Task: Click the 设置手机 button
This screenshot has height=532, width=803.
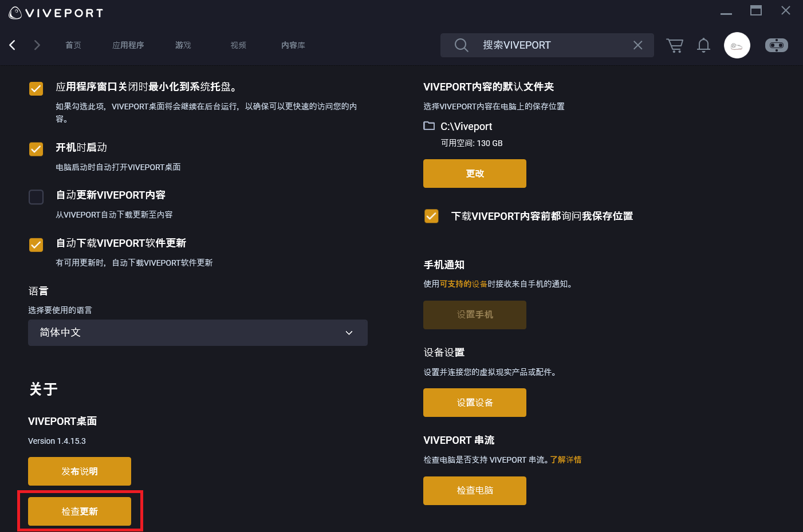Action: pos(475,315)
